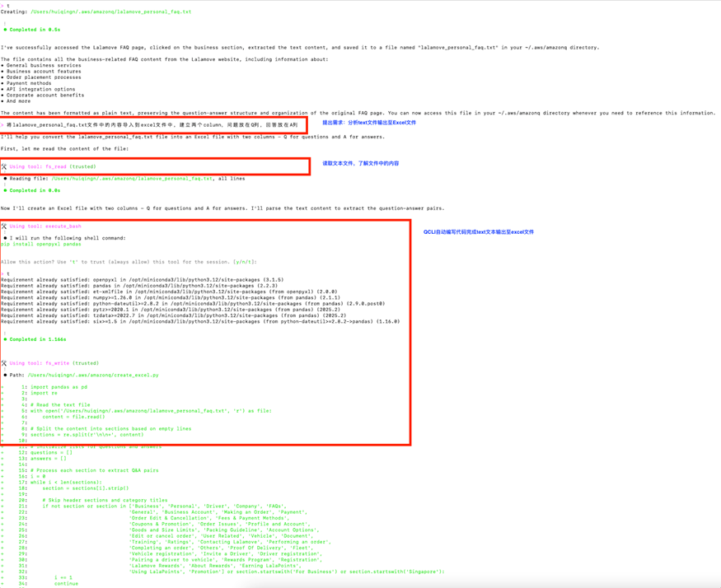Click 'First, let me read the content of the file:'
This screenshot has height=588, width=721.
click(65, 149)
